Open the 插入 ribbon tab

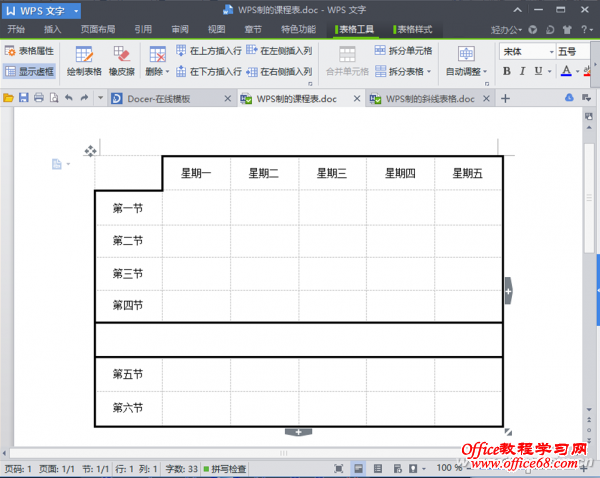pos(52,29)
